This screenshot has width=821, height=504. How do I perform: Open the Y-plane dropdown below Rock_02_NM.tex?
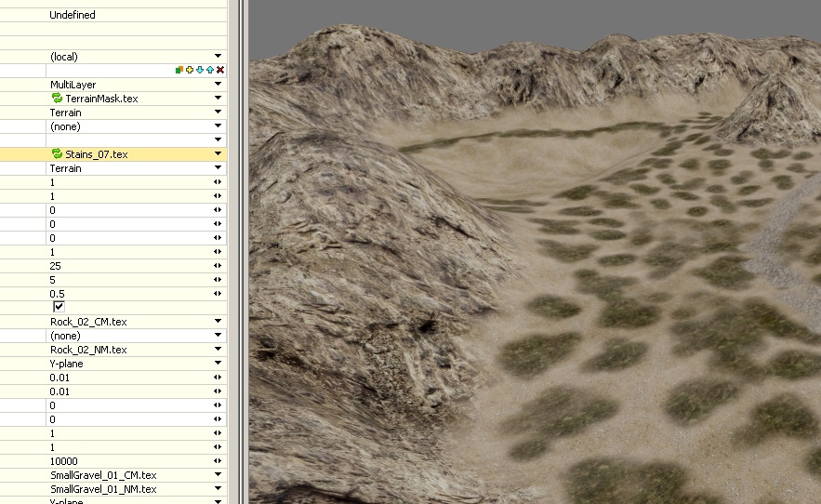(x=218, y=363)
